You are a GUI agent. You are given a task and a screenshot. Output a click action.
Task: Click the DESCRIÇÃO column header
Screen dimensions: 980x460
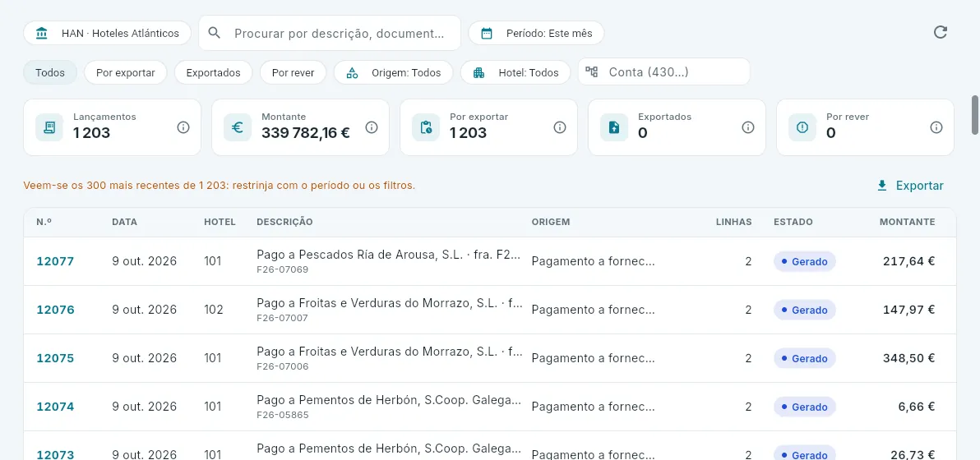[284, 222]
